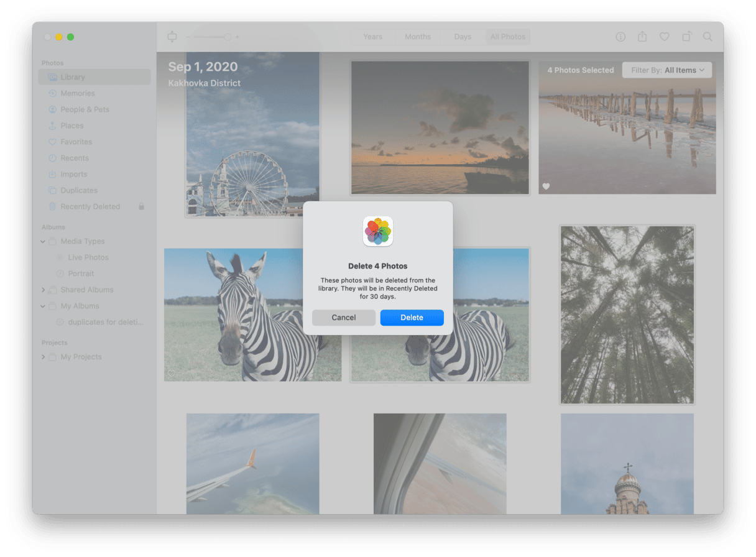Select the forest trees photo thumbnail
The image size is (756, 557).
pos(627,315)
